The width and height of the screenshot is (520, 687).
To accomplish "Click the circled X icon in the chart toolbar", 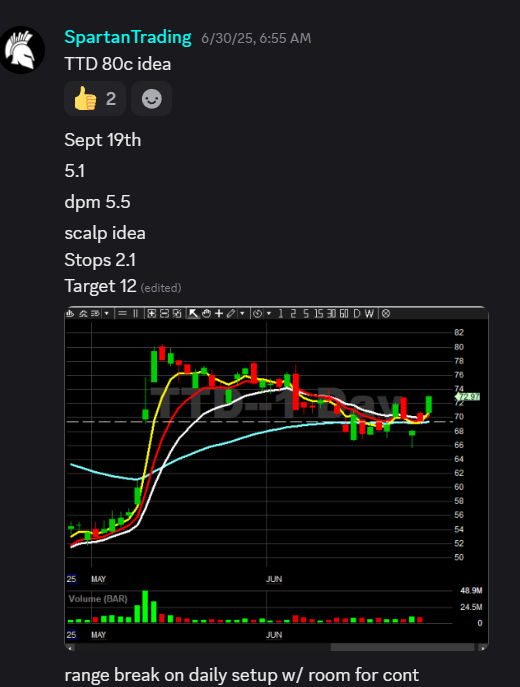I will [x=386, y=314].
